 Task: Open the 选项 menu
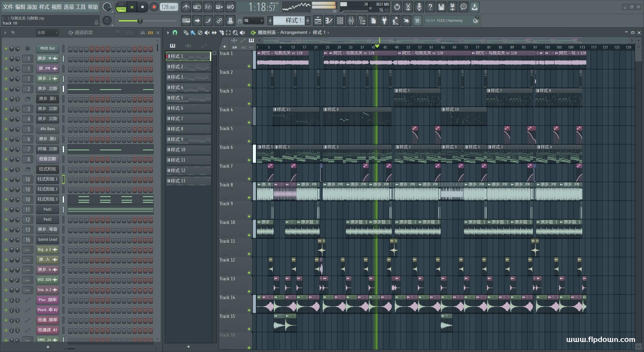click(68, 7)
